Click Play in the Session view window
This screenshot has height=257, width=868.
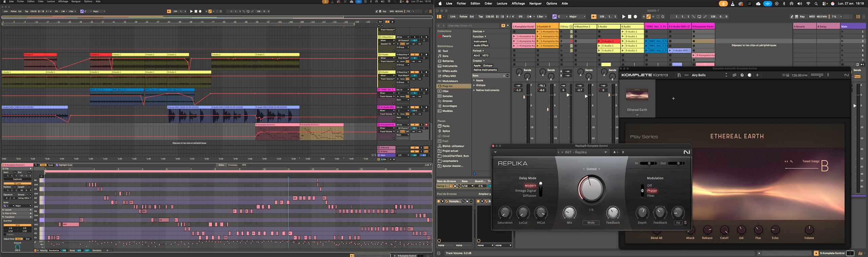coord(624,17)
